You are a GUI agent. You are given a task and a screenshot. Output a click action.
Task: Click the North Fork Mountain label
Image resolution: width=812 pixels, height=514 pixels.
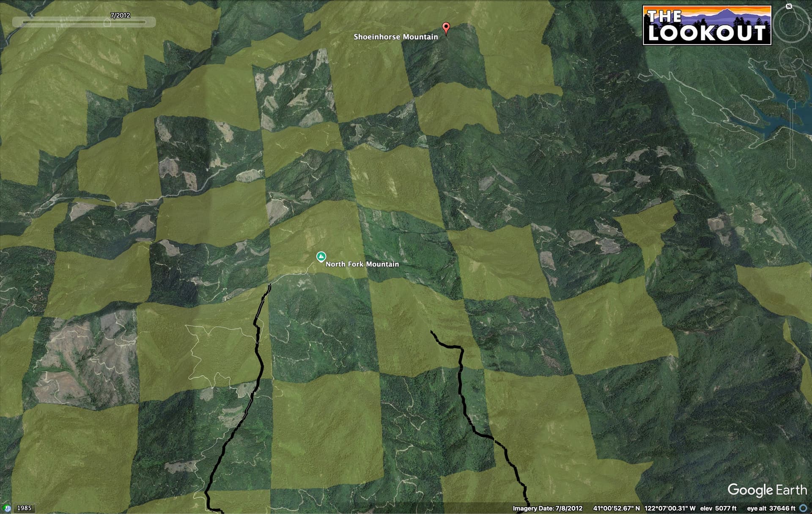click(x=362, y=264)
